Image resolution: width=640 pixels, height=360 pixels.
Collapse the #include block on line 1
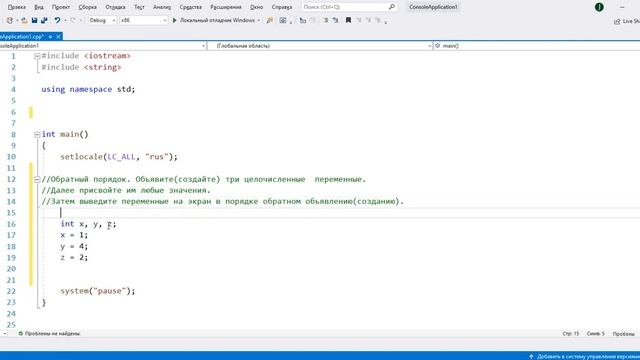pos(37,56)
